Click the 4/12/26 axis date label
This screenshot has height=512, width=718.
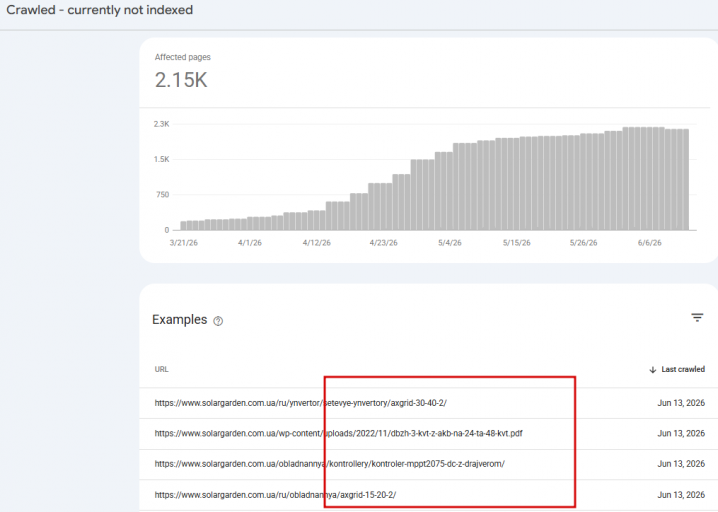pyautogui.click(x=316, y=243)
